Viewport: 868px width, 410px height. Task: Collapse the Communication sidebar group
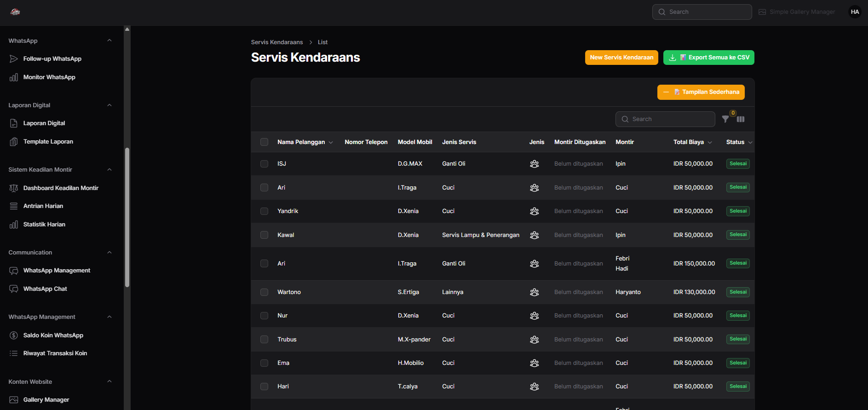[x=109, y=252]
